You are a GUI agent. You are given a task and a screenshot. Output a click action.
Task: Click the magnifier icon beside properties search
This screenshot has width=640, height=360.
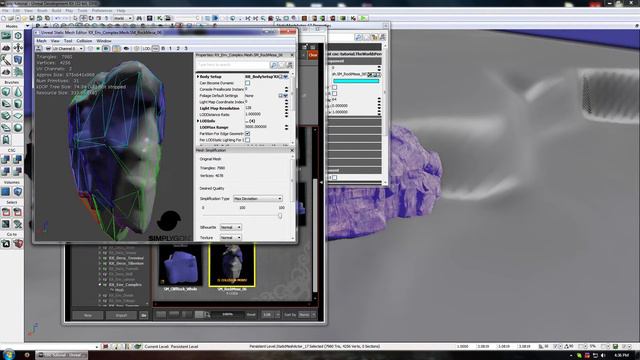tap(274, 65)
